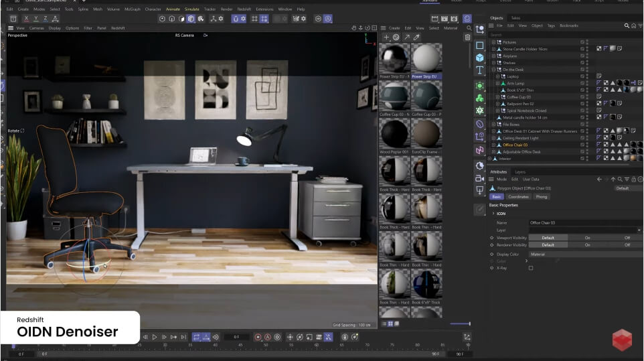Select the Cube primitive in the side palette
This screenshot has height=361, width=644.
click(479, 58)
